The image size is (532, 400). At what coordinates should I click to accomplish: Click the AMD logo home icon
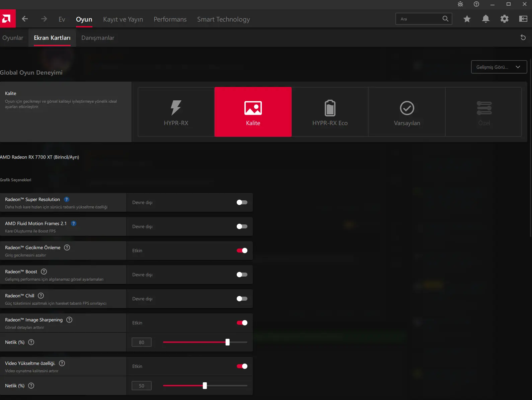point(7,19)
